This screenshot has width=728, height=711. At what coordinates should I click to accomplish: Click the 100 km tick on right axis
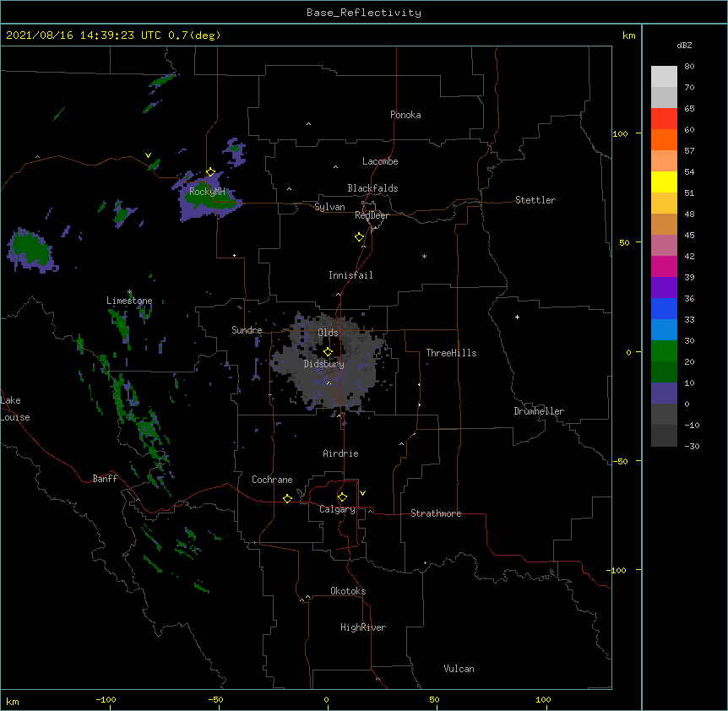[620, 133]
